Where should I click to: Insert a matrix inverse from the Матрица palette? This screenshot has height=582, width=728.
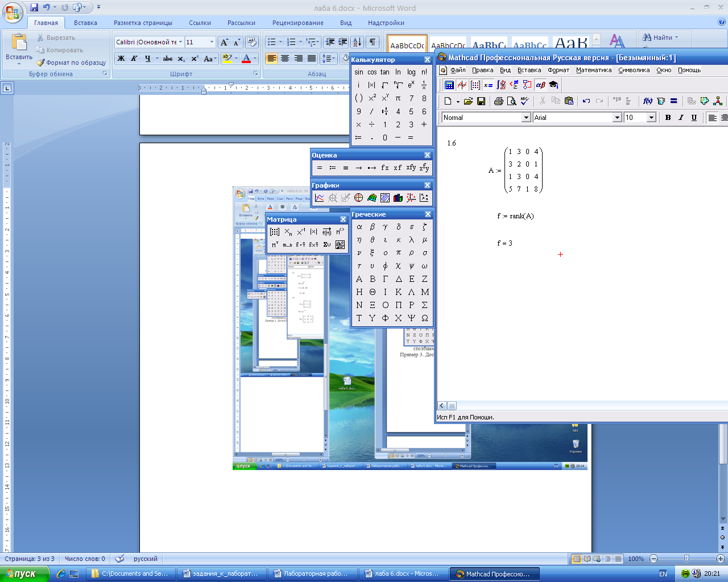pos(301,231)
